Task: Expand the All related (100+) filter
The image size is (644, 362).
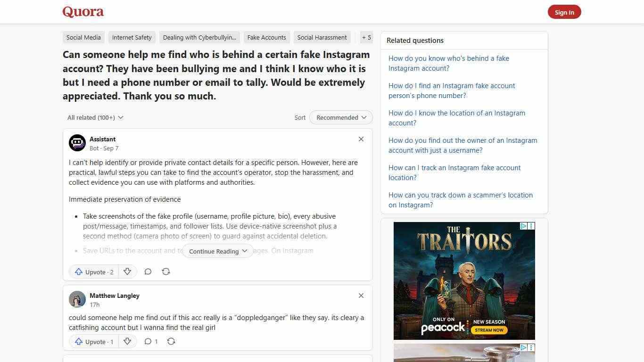Action: [95, 117]
